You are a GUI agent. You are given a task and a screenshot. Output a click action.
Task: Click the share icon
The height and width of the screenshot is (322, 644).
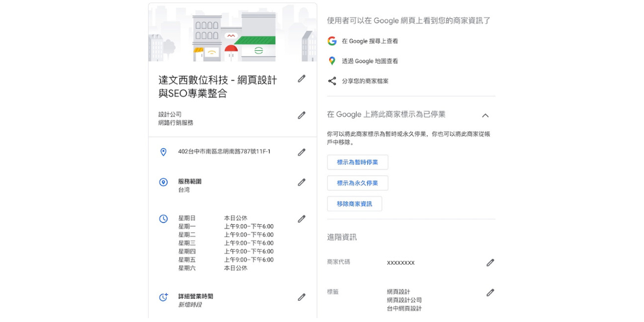(x=332, y=81)
